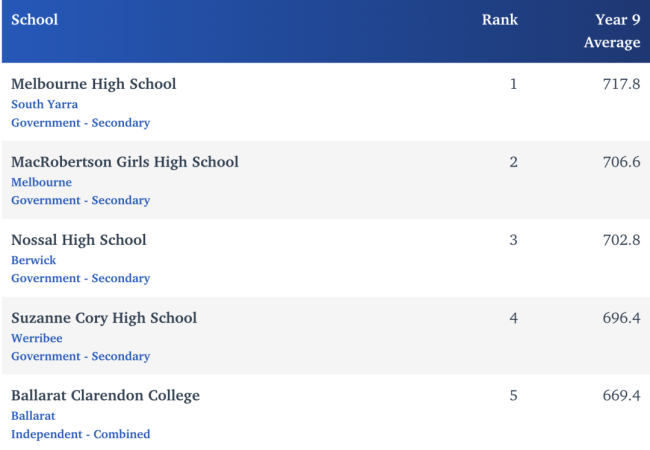
Task: Open the Melbourne High School link
Action: pyautogui.click(x=93, y=84)
